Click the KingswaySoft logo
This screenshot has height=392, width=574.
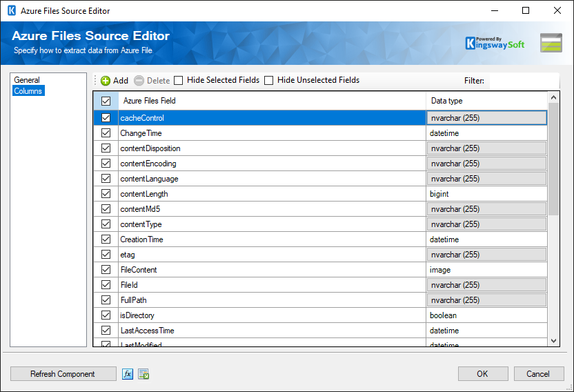tap(495, 43)
